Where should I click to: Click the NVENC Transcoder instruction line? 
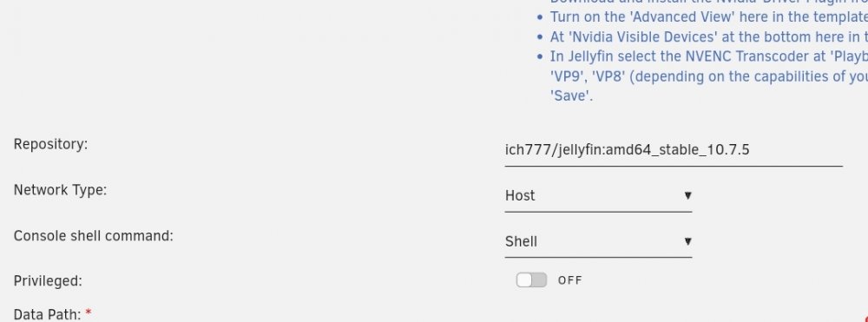708,56
